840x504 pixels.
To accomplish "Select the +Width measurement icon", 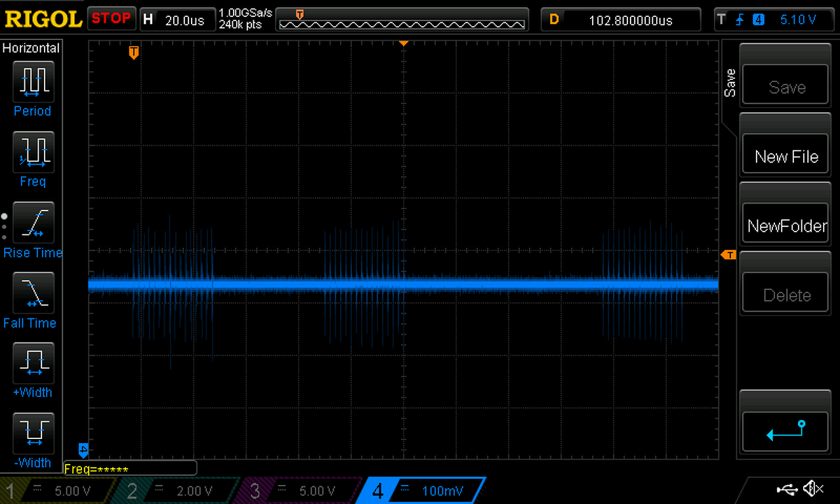I will coord(33,363).
